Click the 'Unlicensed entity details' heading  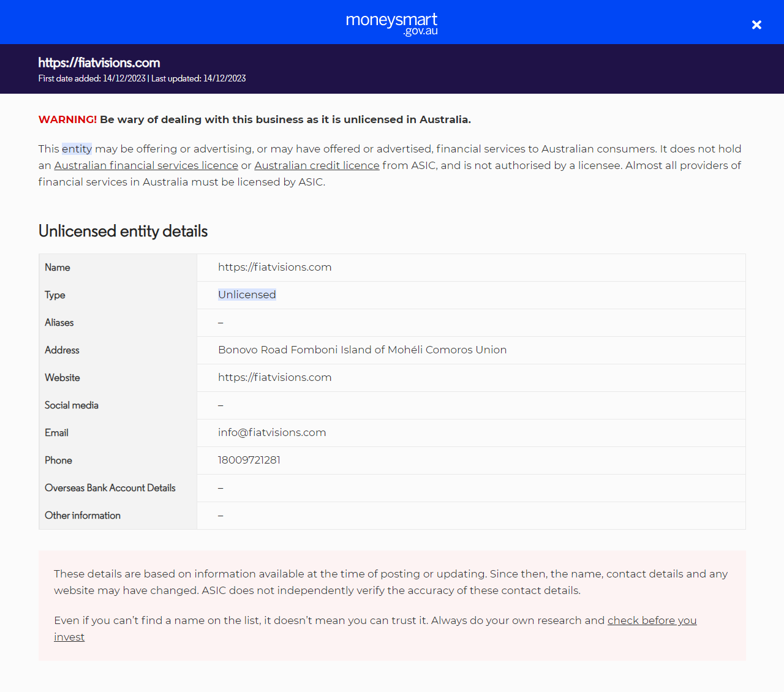123,231
